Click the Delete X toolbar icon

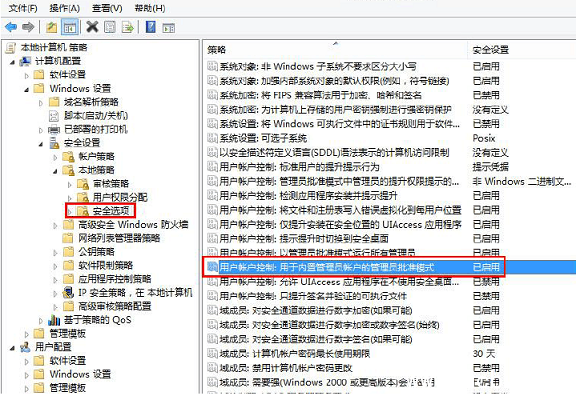click(x=92, y=27)
